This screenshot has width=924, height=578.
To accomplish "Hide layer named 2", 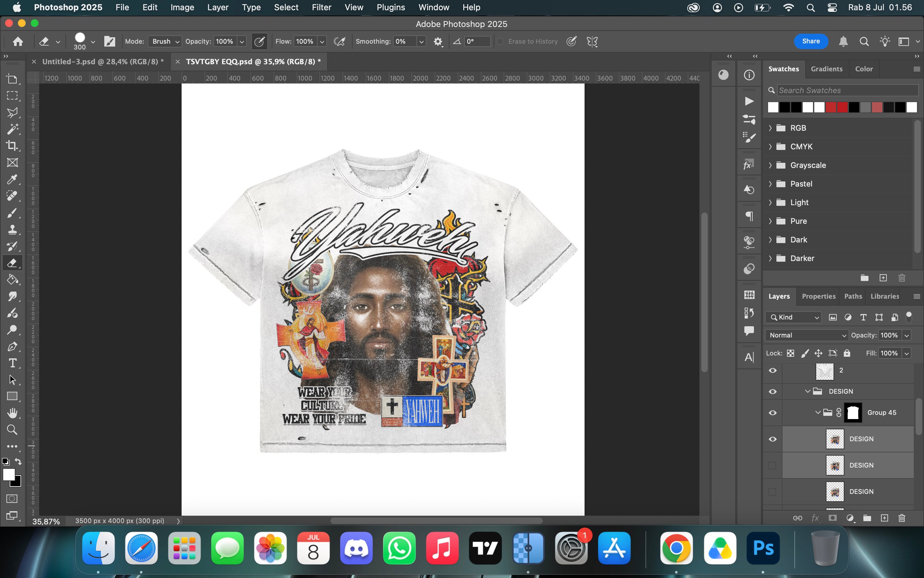I will coord(773,371).
